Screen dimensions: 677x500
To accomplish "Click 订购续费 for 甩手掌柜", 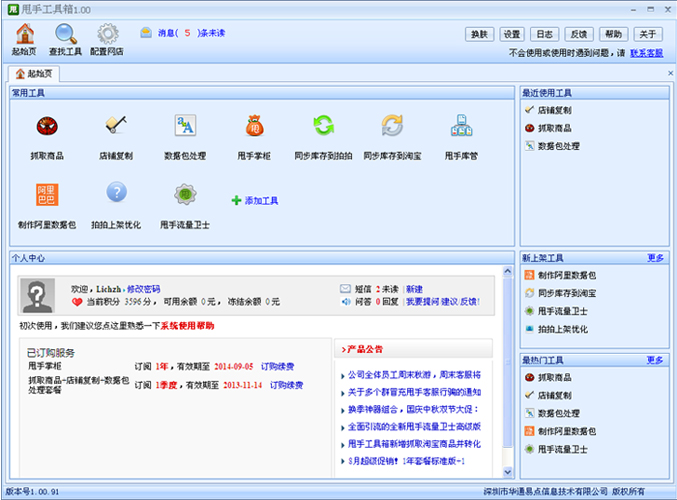I will coord(277,367).
